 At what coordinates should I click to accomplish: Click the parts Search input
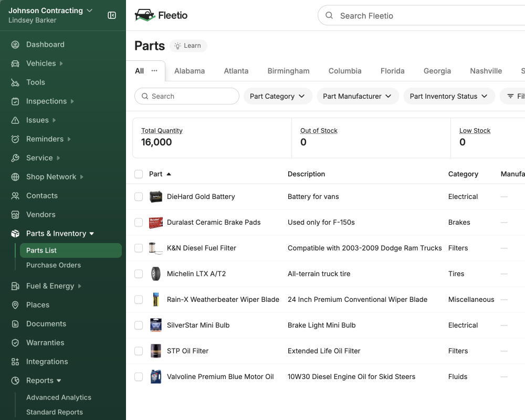point(187,97)
